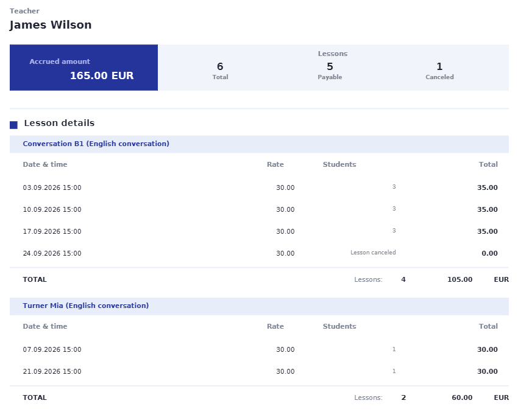
Task: Click the blue square icon beside Lesson details
Action: coord(13,125)
